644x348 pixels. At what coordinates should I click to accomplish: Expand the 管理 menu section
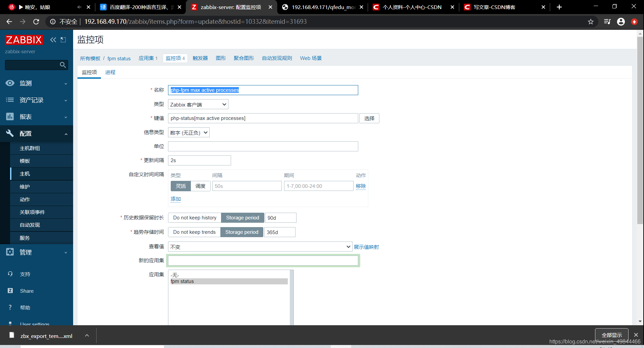click(66, 252)
